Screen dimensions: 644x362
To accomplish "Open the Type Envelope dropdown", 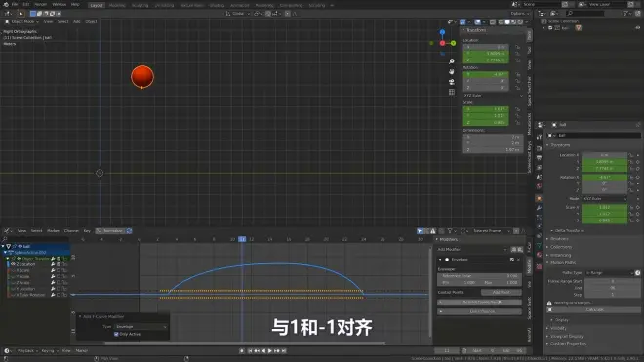I will (x=141, y=327).
